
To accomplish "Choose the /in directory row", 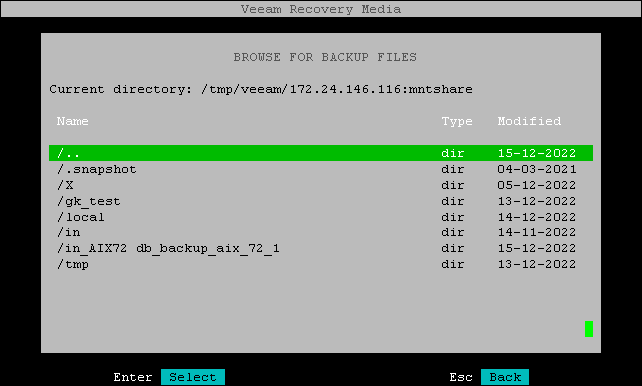I will coord(321,233).
